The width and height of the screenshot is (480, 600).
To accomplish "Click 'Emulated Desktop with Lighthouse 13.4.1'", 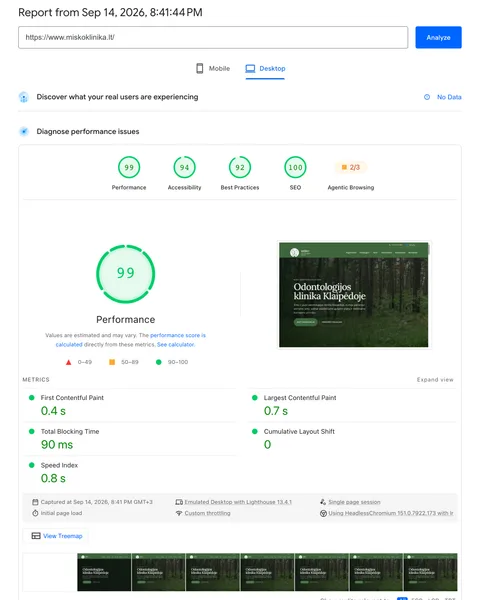I will click(x=238, y=502).
